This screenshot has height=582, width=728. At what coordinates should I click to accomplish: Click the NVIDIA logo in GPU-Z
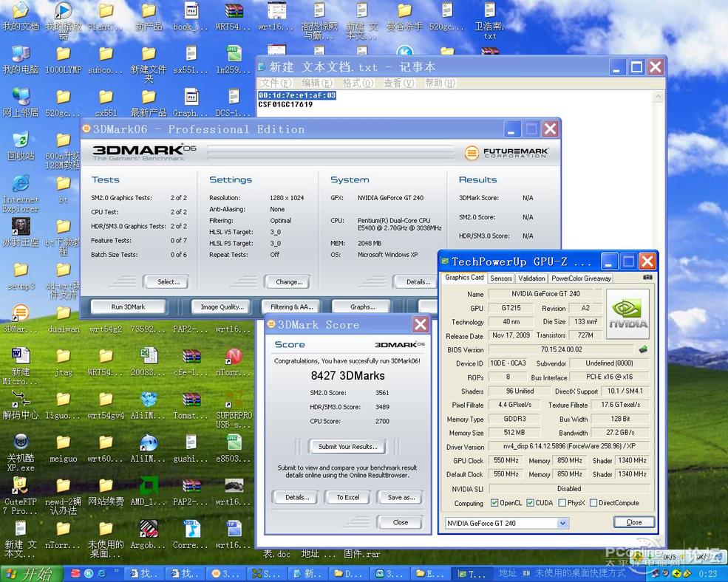tap(627, 314)
